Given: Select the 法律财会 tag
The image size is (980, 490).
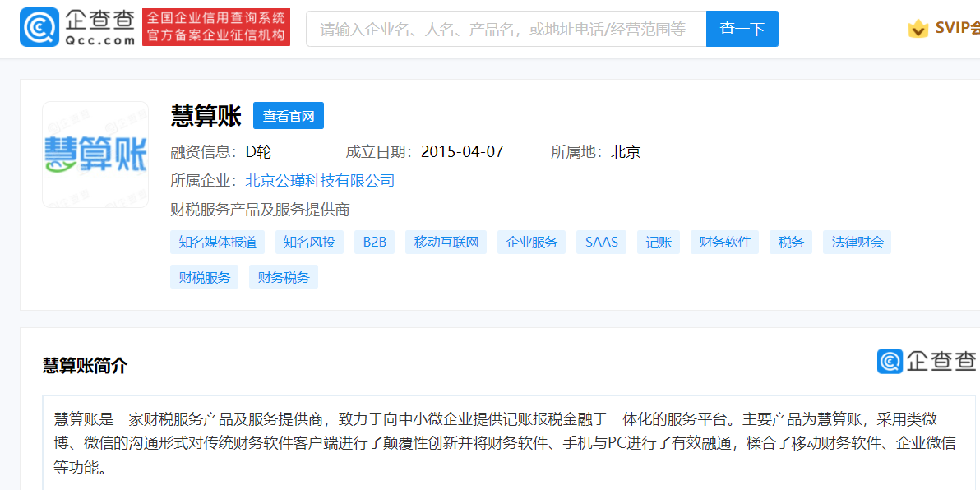Looking at the screenshot, I should click(x=857, y=243).
